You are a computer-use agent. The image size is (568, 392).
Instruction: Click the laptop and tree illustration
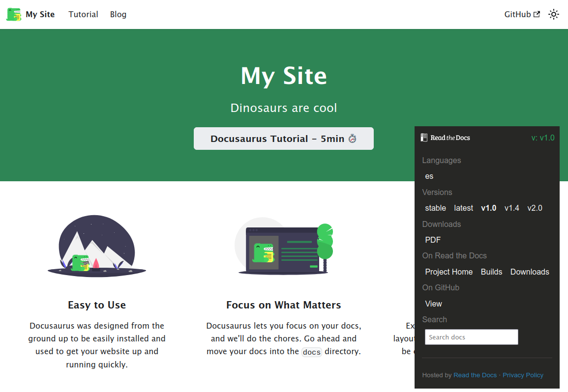tap(284, 246)
